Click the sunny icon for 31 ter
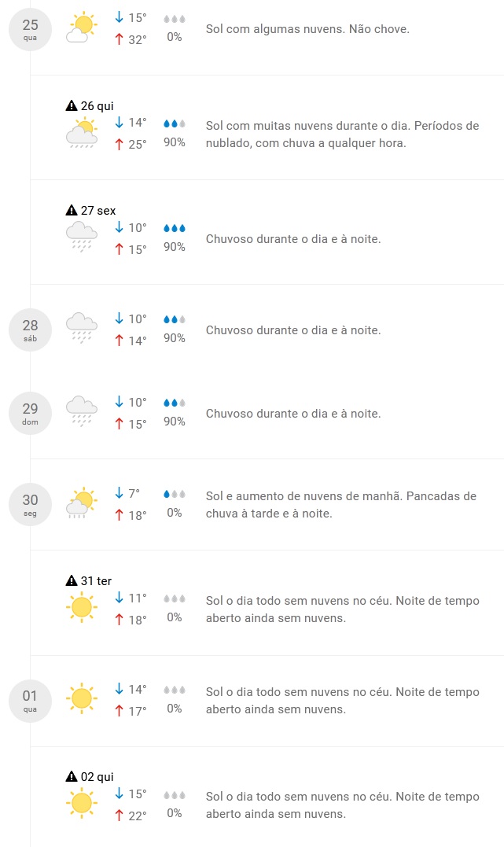 click(81, 607)
